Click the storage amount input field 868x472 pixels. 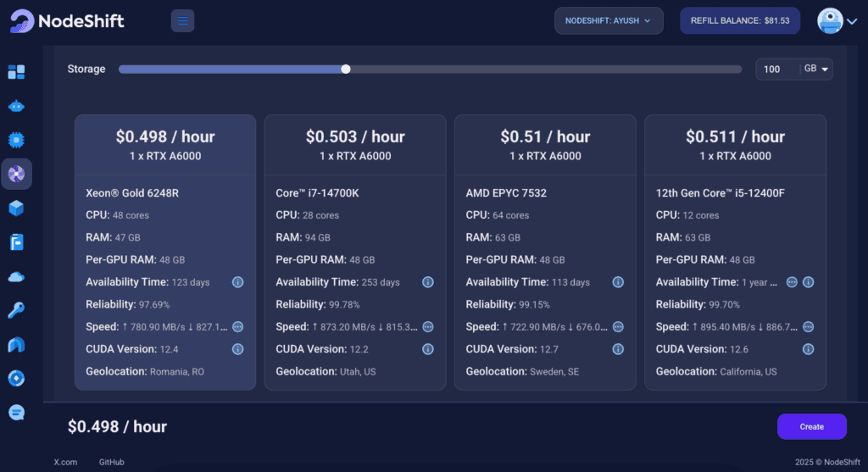[x=776, y=69]
